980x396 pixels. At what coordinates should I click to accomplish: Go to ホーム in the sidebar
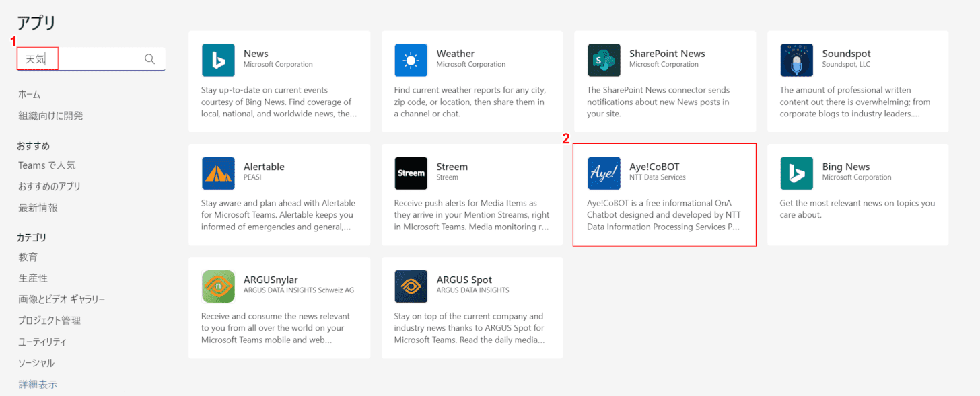[x=30, y=95]
